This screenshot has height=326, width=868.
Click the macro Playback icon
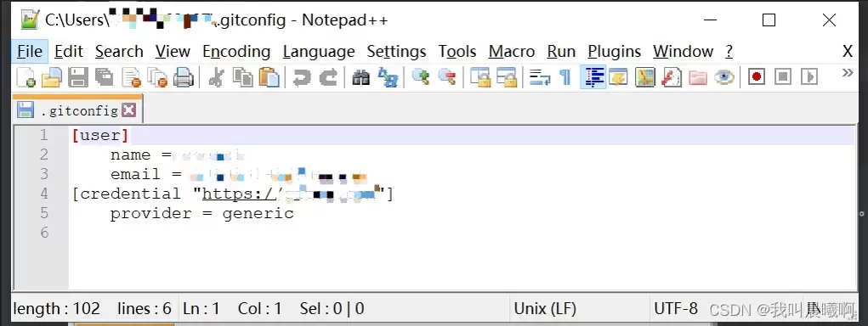809,76
